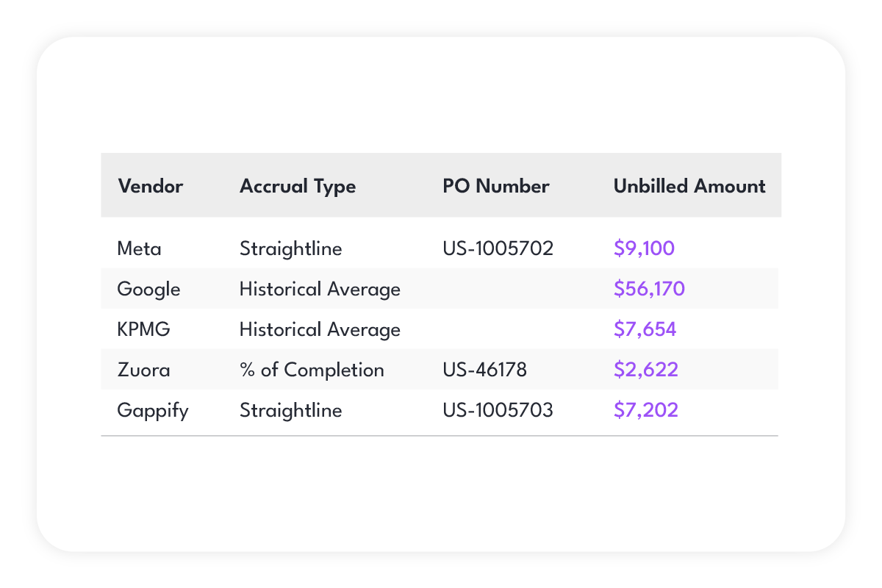Click the Unbilled Amount column header
This screenshot has height=588, width=882.
[689, 186]
